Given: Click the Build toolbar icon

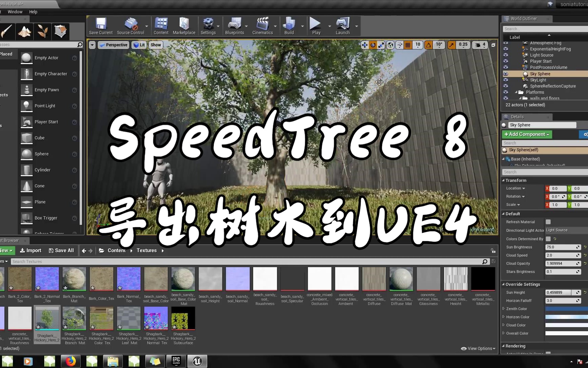Looking at the screenshot, I should click(x=289, y=26).
